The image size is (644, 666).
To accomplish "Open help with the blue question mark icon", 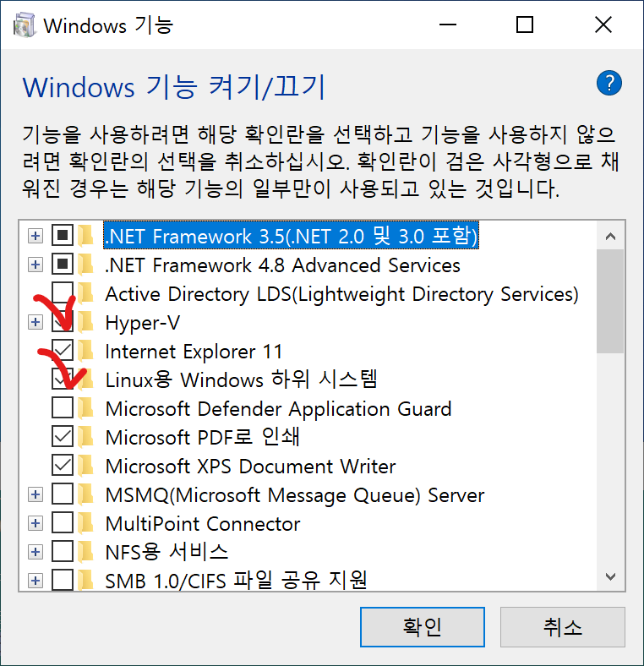I will point(609,83).
